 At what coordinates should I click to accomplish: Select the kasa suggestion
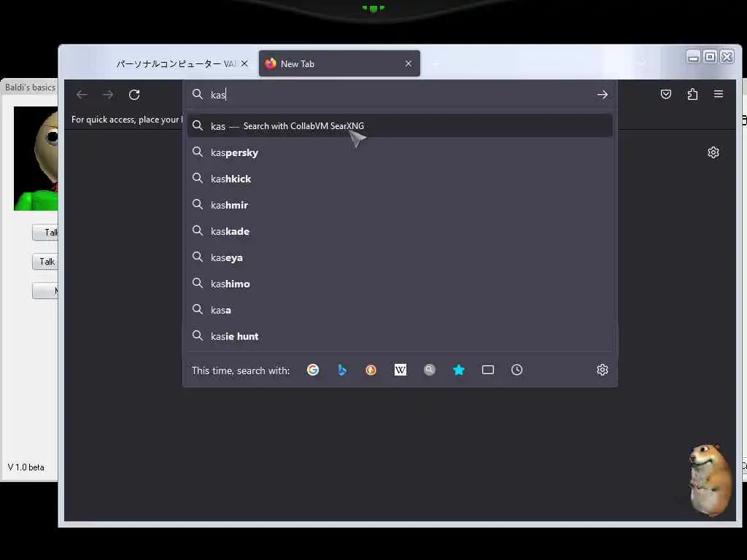[400, 310]
